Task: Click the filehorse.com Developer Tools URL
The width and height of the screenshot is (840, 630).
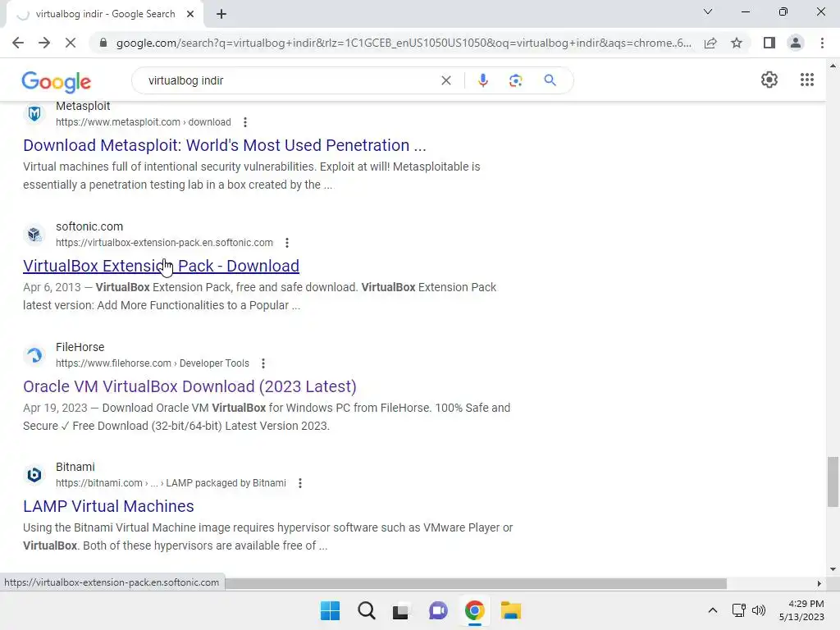Action: 152,363
